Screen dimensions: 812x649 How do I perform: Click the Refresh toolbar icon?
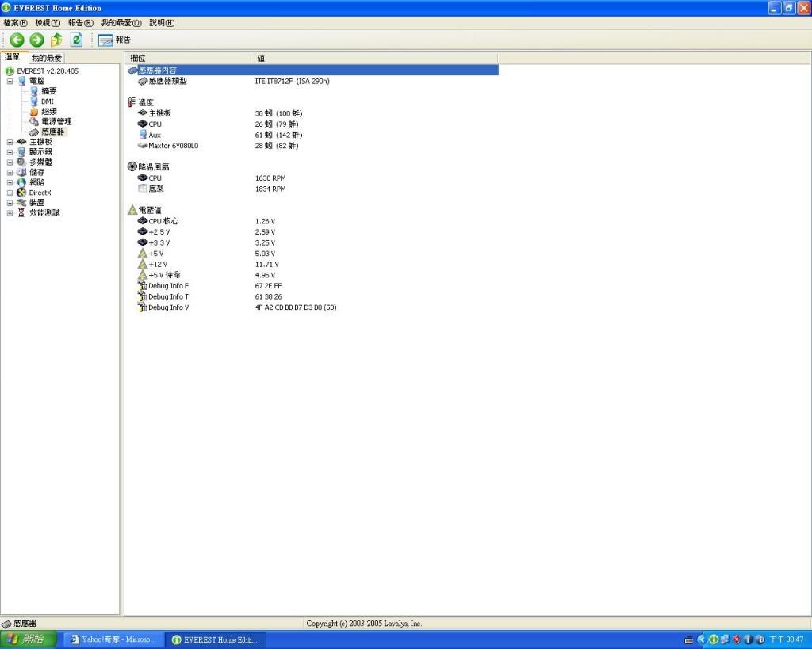(x=76, y=40)
